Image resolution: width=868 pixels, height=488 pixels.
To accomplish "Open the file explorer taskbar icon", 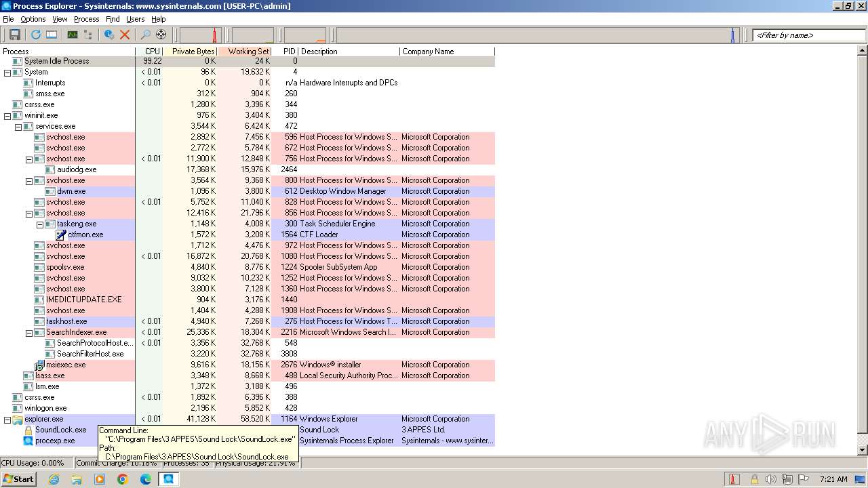I will click(77, 479).
